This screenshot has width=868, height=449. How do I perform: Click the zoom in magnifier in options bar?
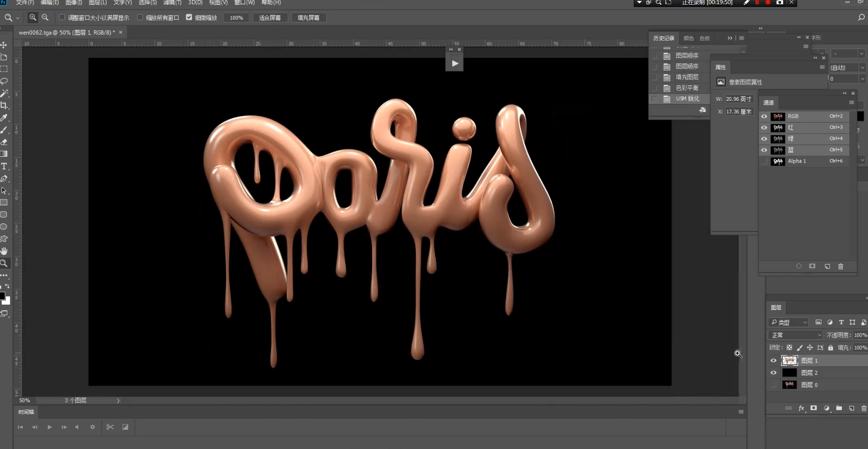[x=33, y=18]
